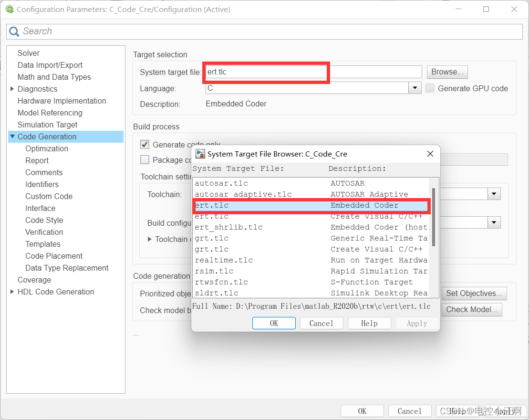Select ert_shrlib.tlc in the target list
The height and width of the screenshot is (420, 529).
tap(311, 227)
